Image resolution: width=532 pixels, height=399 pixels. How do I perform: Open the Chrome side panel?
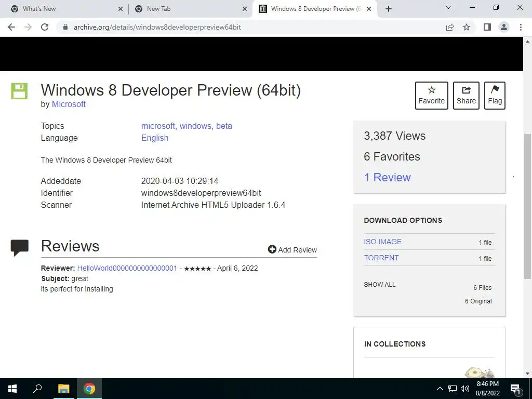(x=487, y=27)
